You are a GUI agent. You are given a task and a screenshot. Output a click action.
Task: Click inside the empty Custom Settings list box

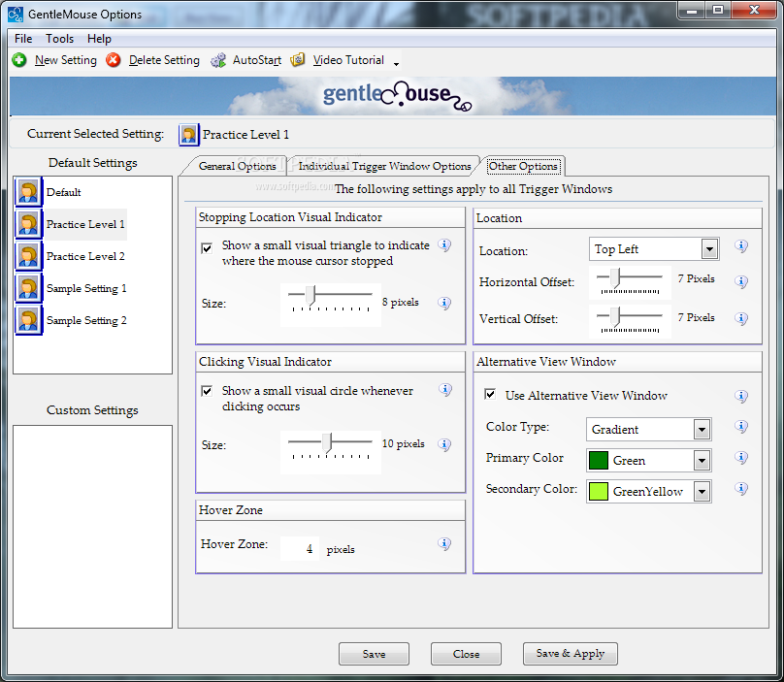[x=92, y=527]
